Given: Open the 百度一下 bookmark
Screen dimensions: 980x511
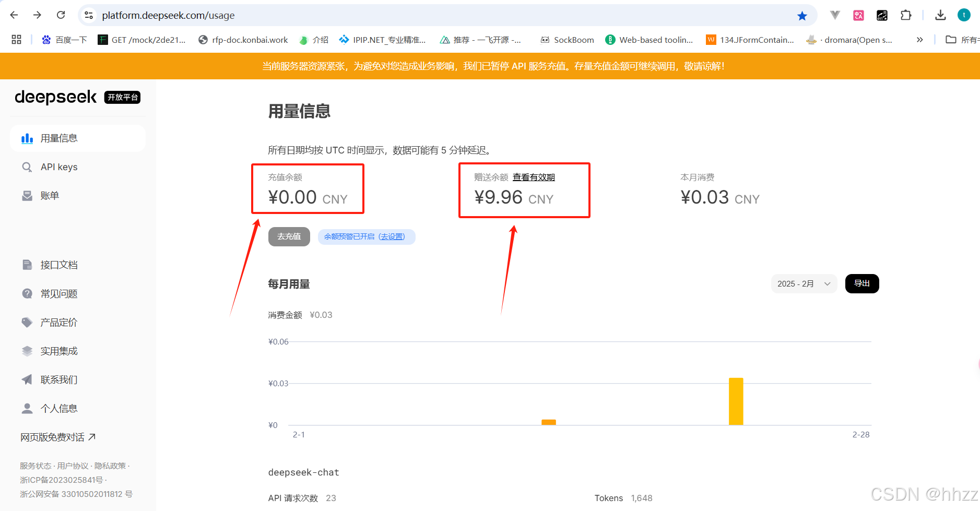Looking at the screenshot, I should [64, 40].
